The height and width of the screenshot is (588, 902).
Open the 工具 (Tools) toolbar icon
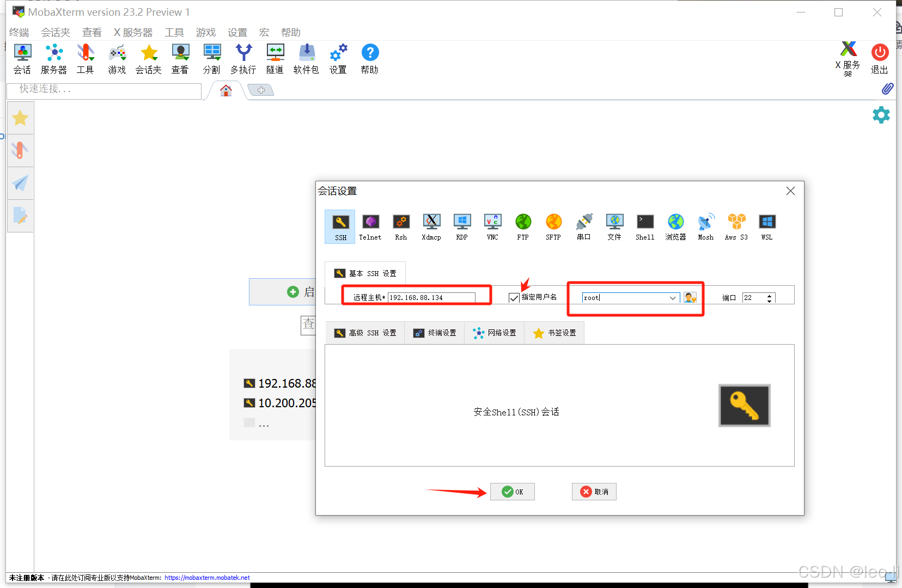click(86, 59)
